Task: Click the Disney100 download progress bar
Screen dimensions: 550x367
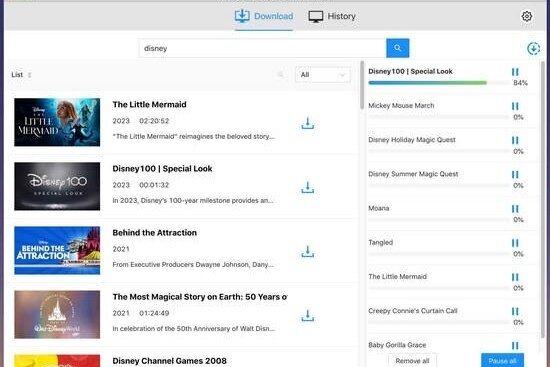Action: click(x=438, y=83)
